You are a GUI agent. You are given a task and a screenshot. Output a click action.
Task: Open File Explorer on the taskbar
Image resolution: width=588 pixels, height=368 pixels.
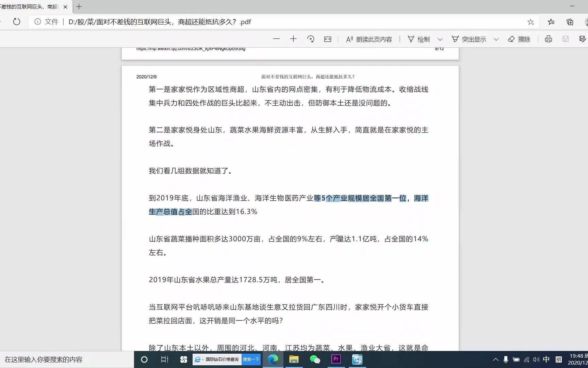[x=294, y=359]
